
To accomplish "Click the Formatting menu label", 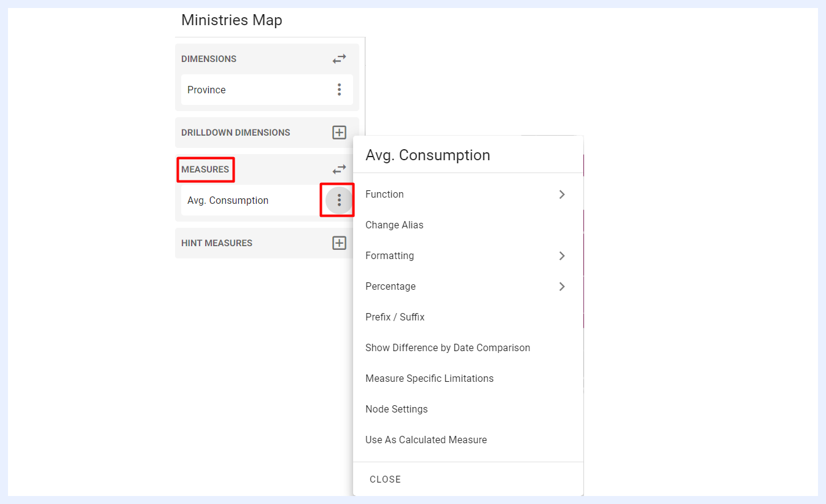I will (389, 255).
